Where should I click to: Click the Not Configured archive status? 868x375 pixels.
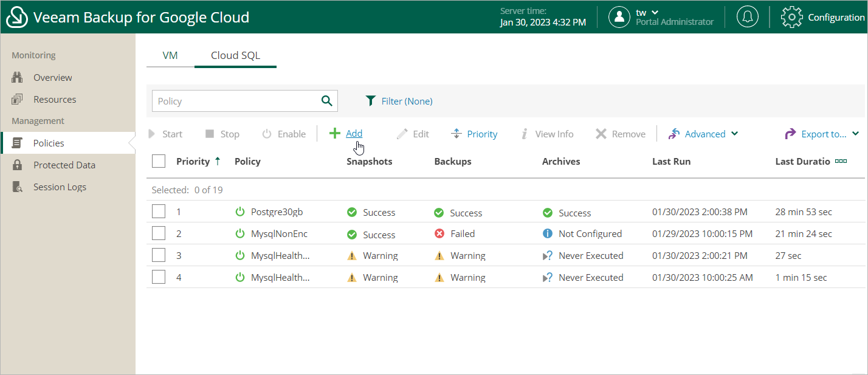point(590,233)
